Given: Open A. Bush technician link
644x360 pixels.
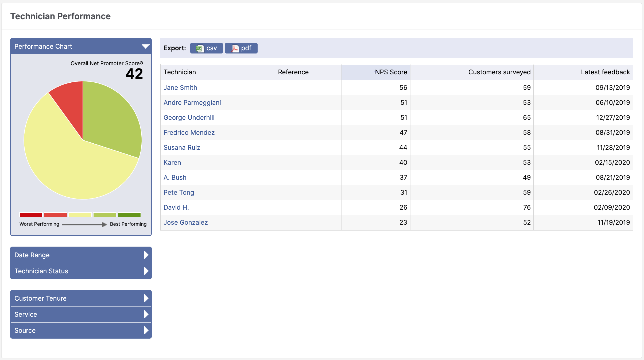Looking at the screenshot, I should click(175, 177).
